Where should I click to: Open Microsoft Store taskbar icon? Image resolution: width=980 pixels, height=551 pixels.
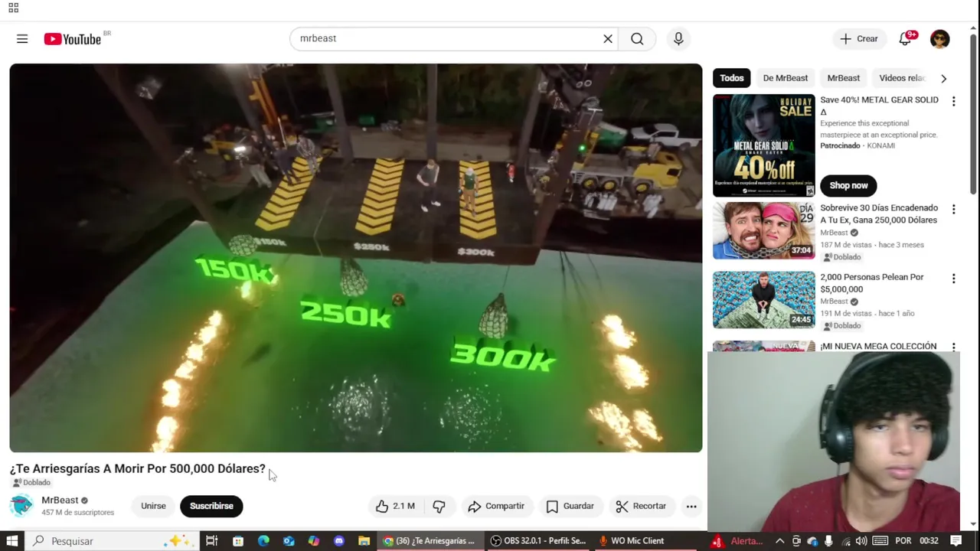point(238,541)
